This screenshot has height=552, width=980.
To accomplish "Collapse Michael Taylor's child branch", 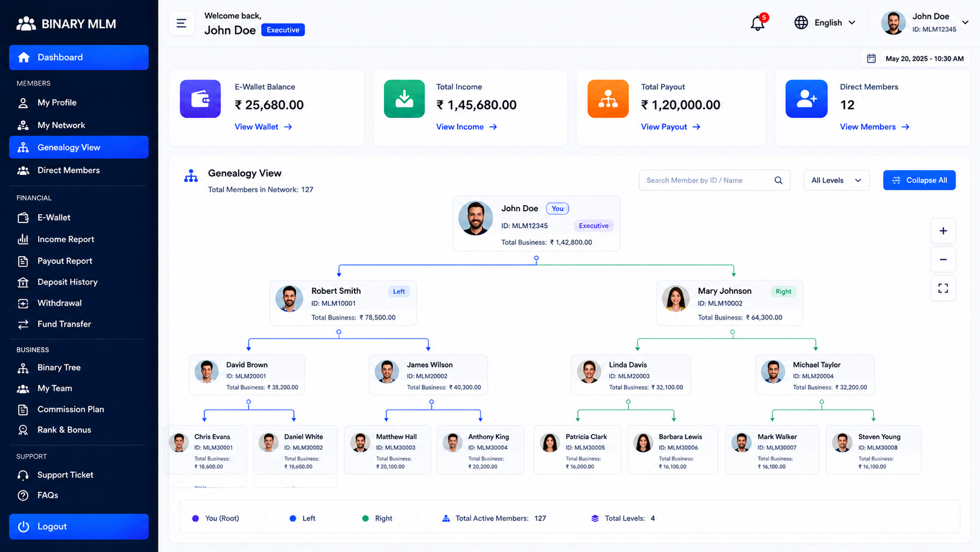I will 822,402.
